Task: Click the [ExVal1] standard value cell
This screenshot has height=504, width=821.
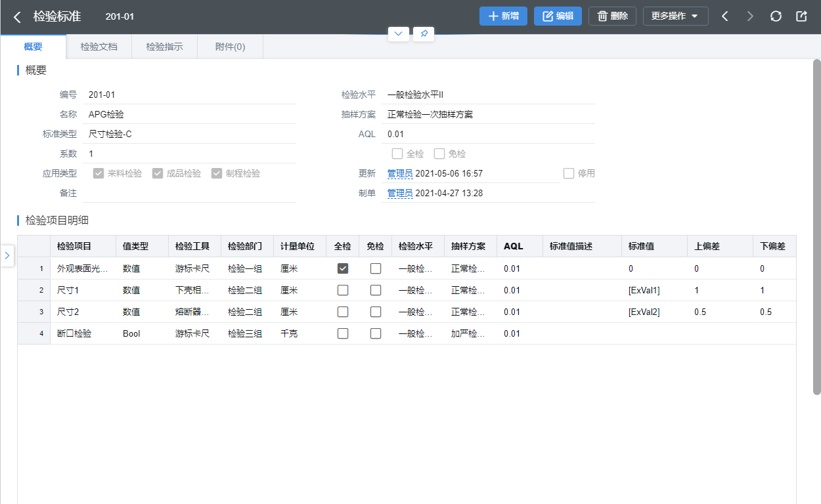Action: [654, 290]
